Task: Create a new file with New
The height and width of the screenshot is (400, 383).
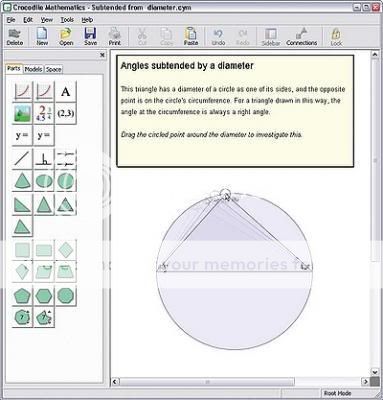Action: [x=42, y=37]
